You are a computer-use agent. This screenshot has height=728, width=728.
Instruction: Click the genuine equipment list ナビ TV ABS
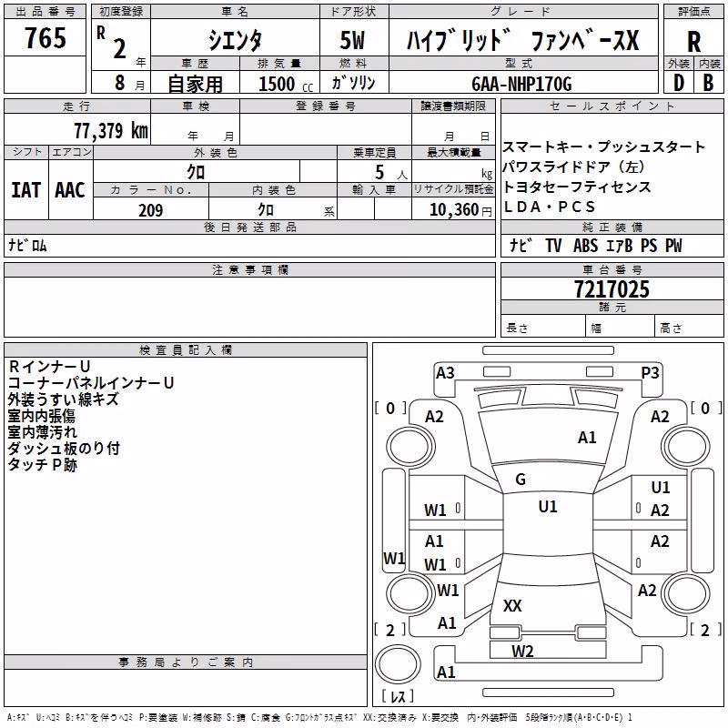click(596, 245)
